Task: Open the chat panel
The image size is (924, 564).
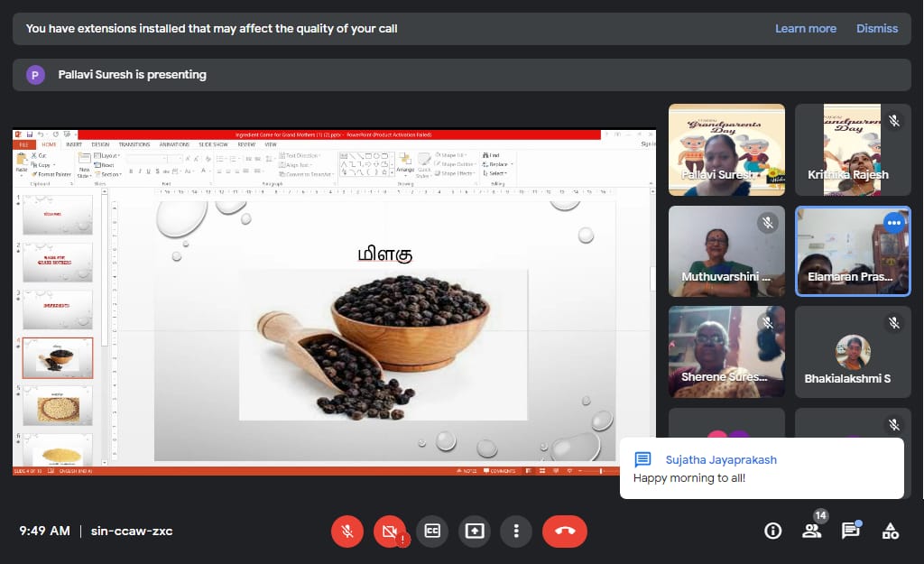Action: click(850, 531)
